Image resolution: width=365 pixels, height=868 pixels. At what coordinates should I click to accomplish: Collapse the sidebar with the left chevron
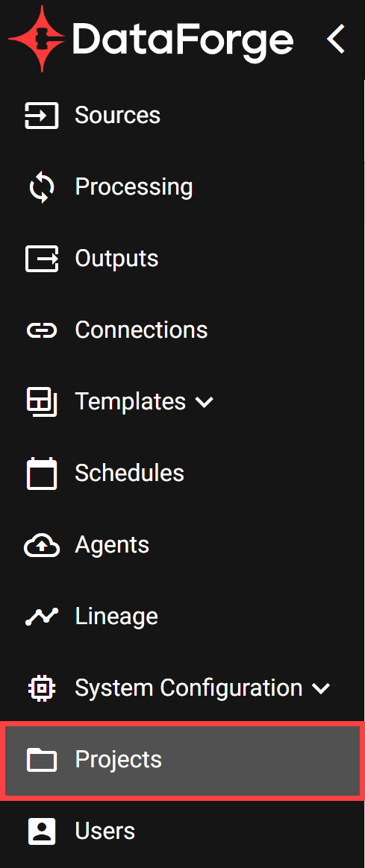(336, 39)
